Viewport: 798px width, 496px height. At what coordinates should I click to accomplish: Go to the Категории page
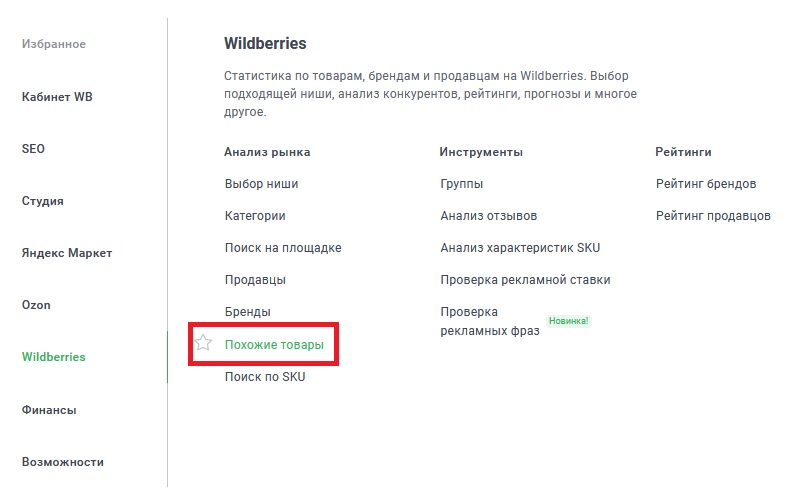pos(255,216)
